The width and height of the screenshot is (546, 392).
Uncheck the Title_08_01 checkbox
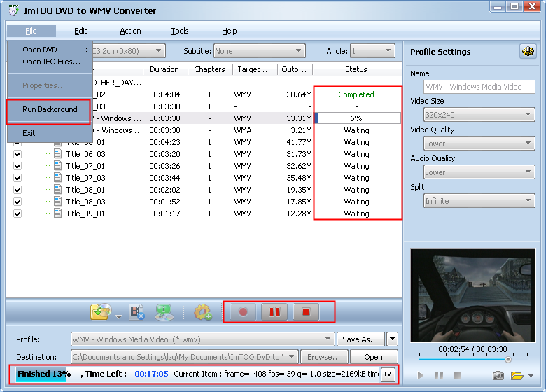(17, 190)
